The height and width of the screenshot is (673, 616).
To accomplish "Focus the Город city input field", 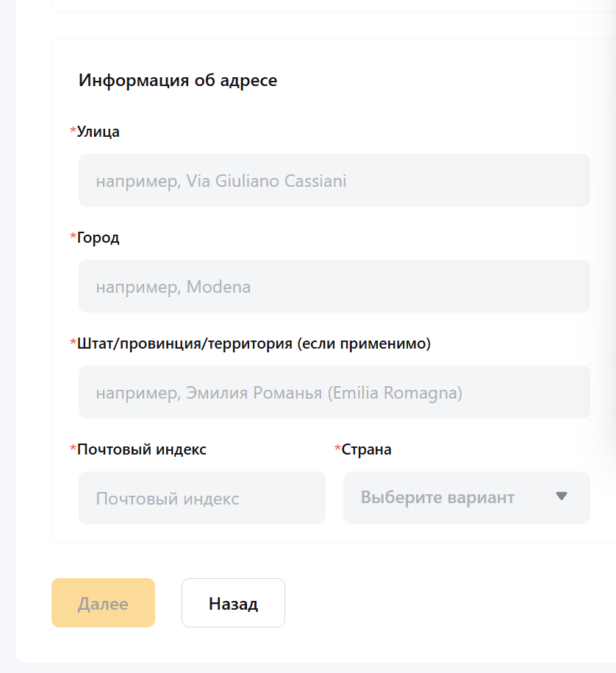I will point(334,286).
